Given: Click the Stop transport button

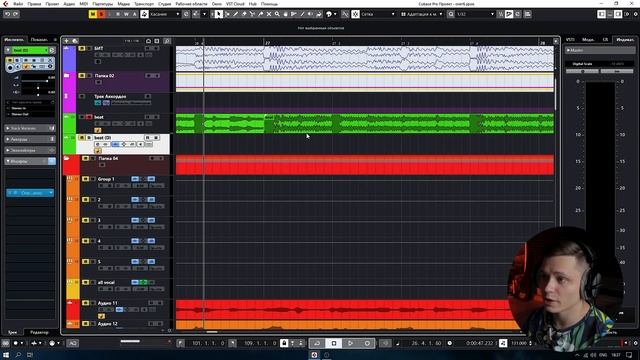Looking at the screenshot, I should pos(333,343).
